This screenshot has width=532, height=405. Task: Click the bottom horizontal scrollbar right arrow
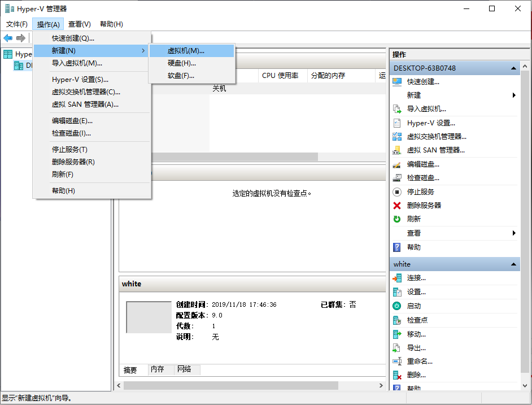point(381,386)
